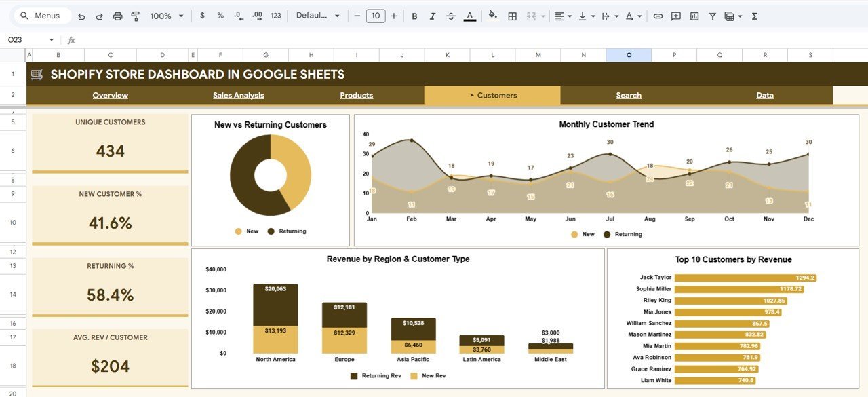Viewport: 868px width, 397px height.
Task: Expand the Text color dropdown
Action: [x=470, y=15]
